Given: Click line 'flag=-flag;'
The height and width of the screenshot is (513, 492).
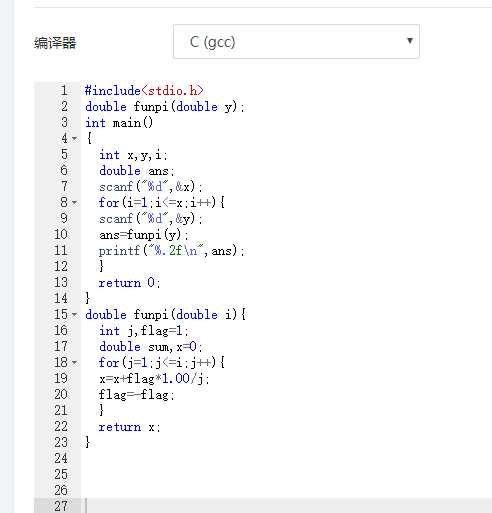Looking at the screenshot, I should [x=136, y=395].
